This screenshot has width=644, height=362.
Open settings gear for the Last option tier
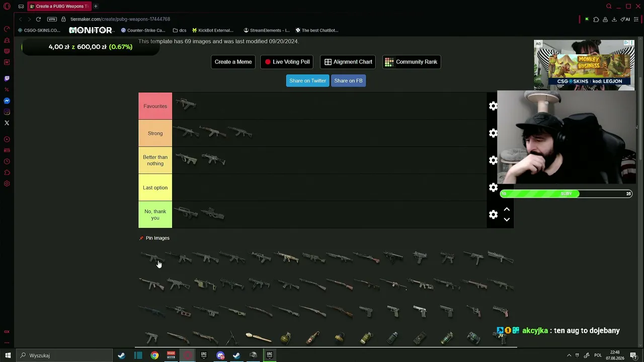pyautogui.click(x=493, y=188)
